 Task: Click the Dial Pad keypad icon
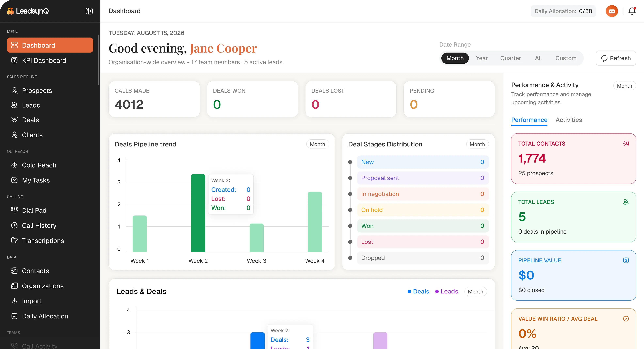click(x=15, y=210)
